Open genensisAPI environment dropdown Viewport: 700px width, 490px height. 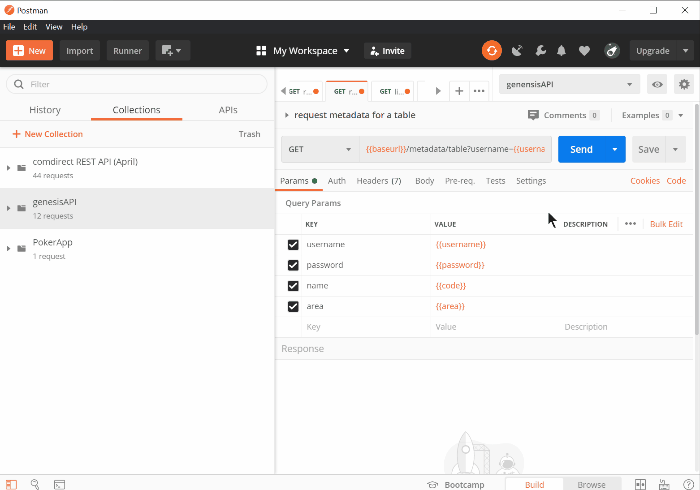[569, 84]
